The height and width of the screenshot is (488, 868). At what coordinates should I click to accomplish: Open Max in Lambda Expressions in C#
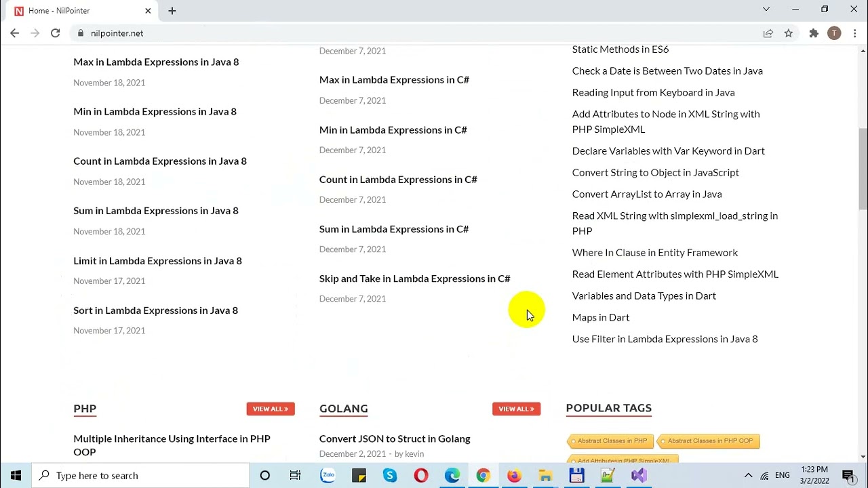(394, 79)
